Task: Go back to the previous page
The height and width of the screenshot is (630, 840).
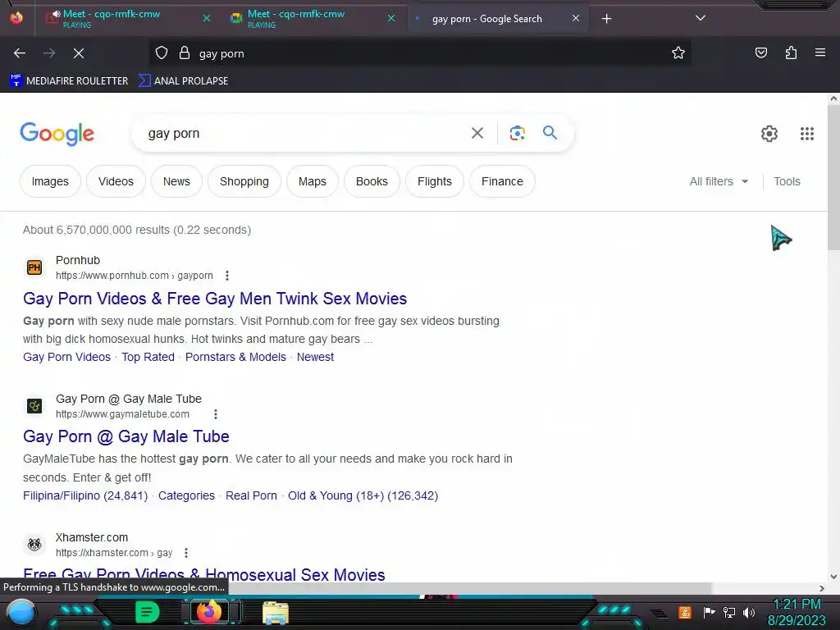Action: click(x=20, y=53)
